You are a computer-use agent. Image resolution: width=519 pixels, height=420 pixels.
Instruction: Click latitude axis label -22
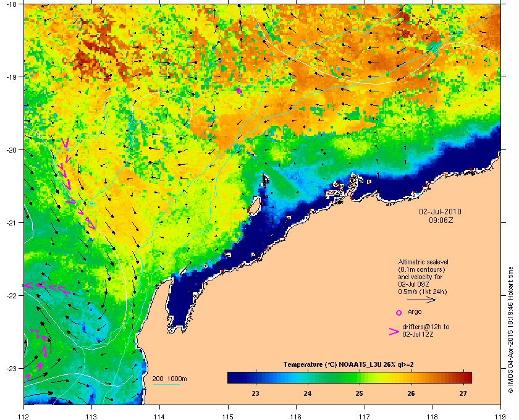[x=11, y=295]
